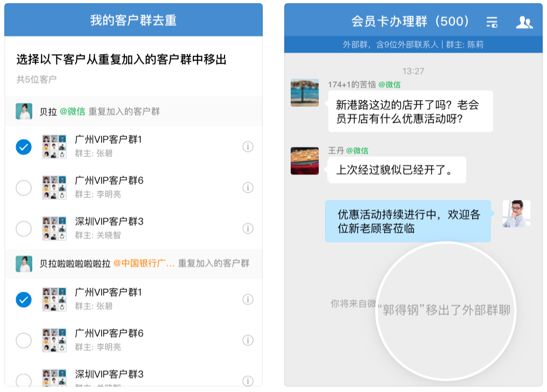Uncheck 广州VIP客户群1 under 贝拉
The height and width of the screenshot is (392, 547).
[x=23, y=146]
